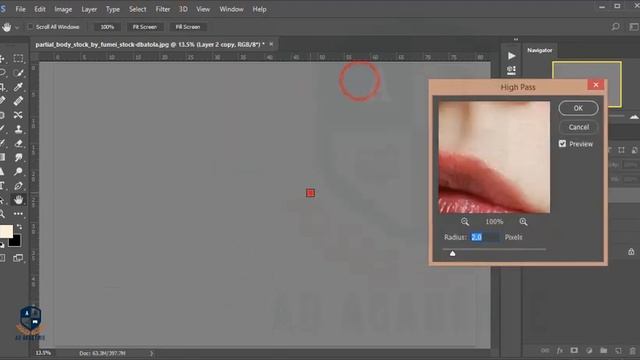The height and width of the screenshot is (360, 640).
Task: Open the workspace switcher icon
Action: (x=634, y=27)
